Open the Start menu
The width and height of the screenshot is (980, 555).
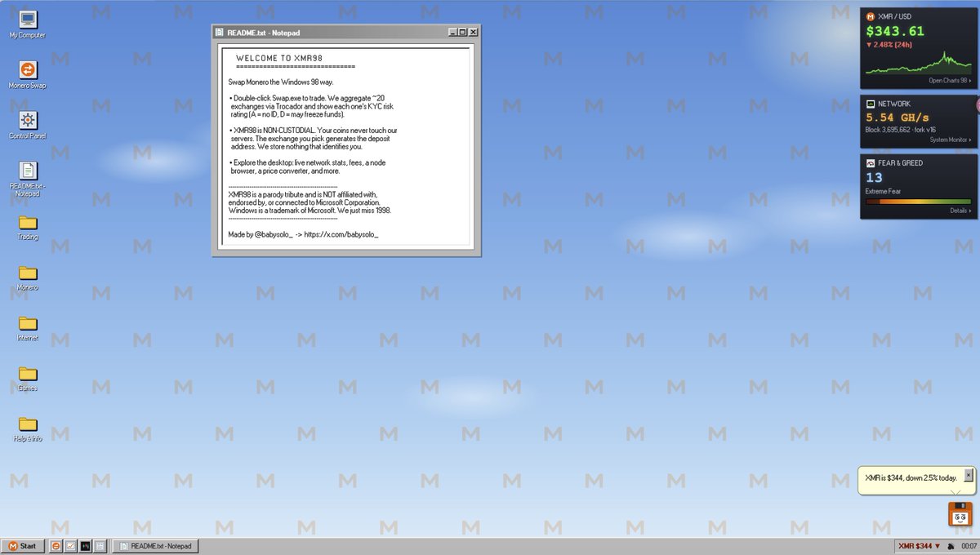(x=23, y=546)
